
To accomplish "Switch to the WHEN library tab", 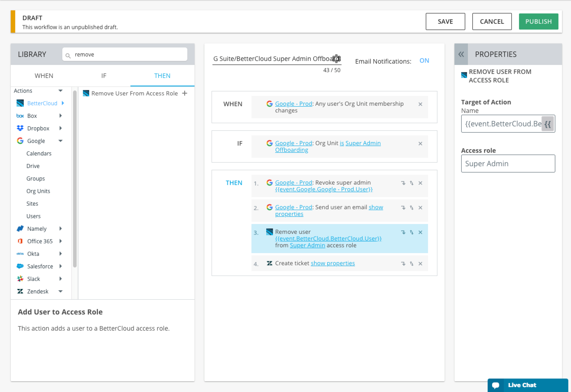I will point(44,76).
